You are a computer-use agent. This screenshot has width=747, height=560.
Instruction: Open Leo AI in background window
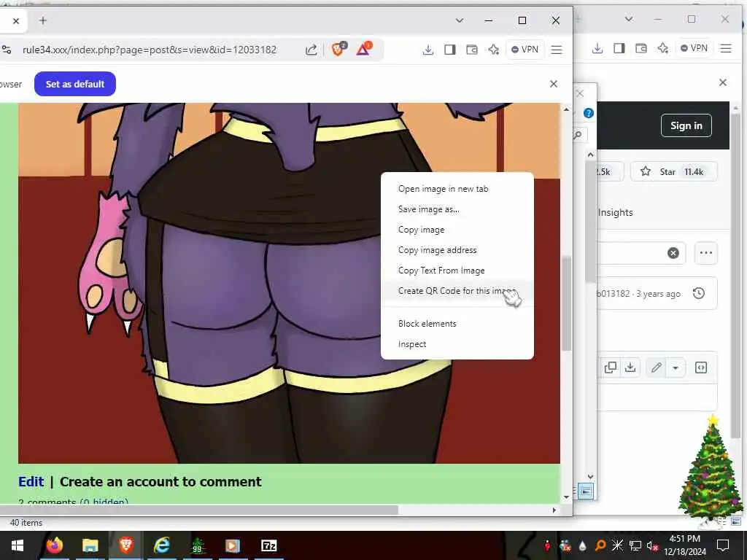tap(662, 48)
